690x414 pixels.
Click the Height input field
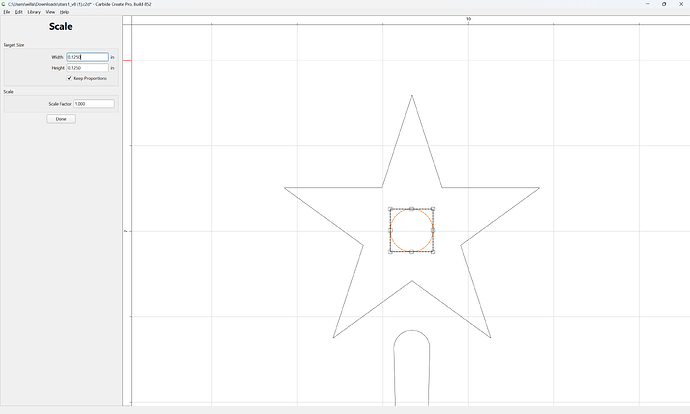[x=87, y=68]
